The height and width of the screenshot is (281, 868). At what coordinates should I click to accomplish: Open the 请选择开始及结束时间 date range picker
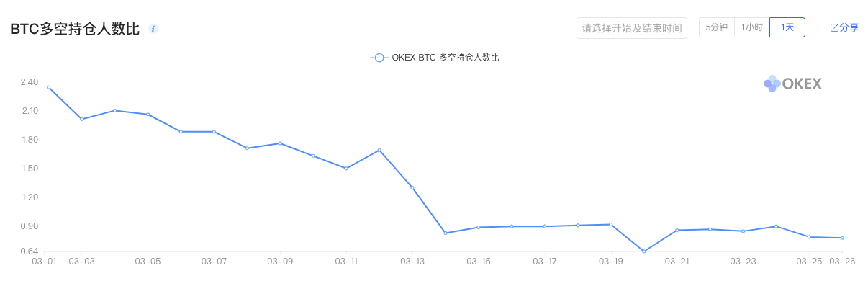(632, 28)
